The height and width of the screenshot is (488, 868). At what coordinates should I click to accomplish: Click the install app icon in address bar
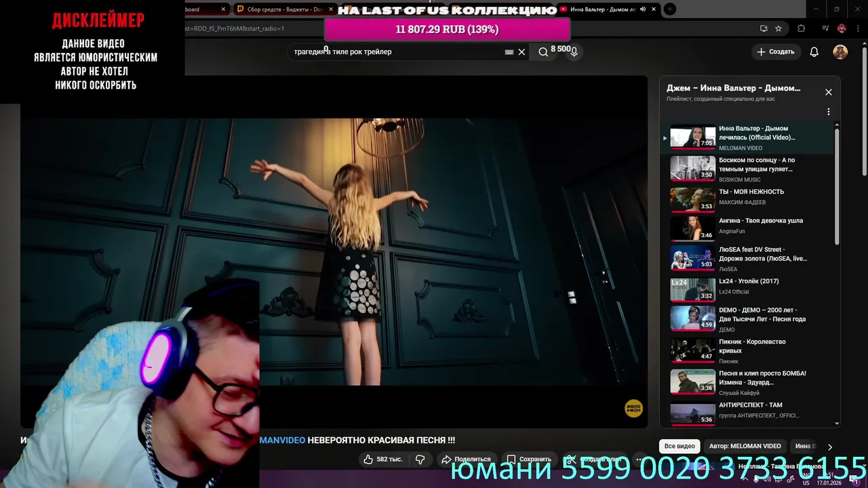[x=764, y=28]
